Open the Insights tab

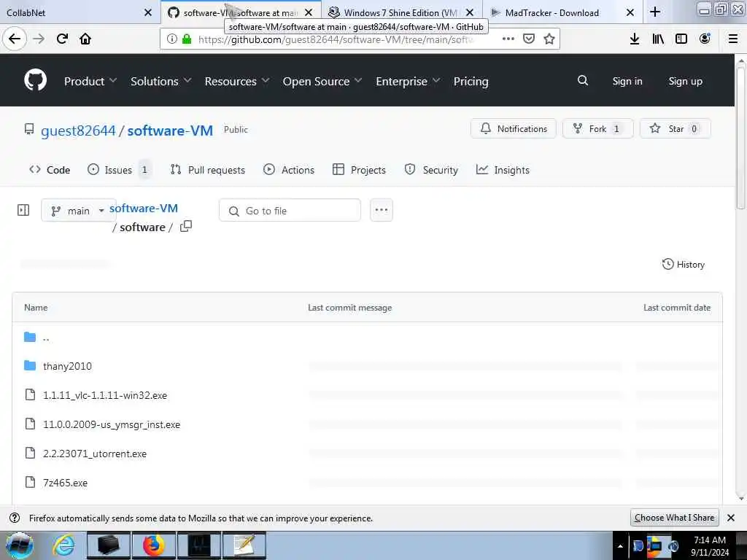pos(503,169)
